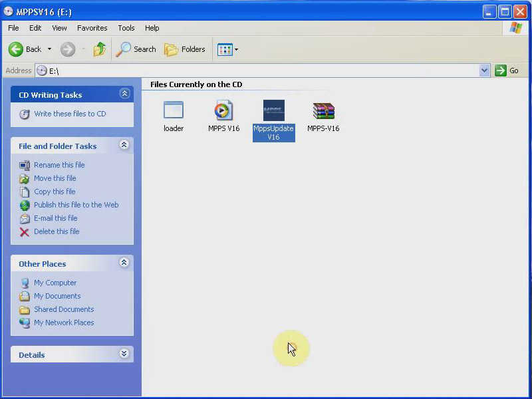Click the Views icon in toolbar
The height and width of the screenshot is (399, 532).
pos(225,49)
